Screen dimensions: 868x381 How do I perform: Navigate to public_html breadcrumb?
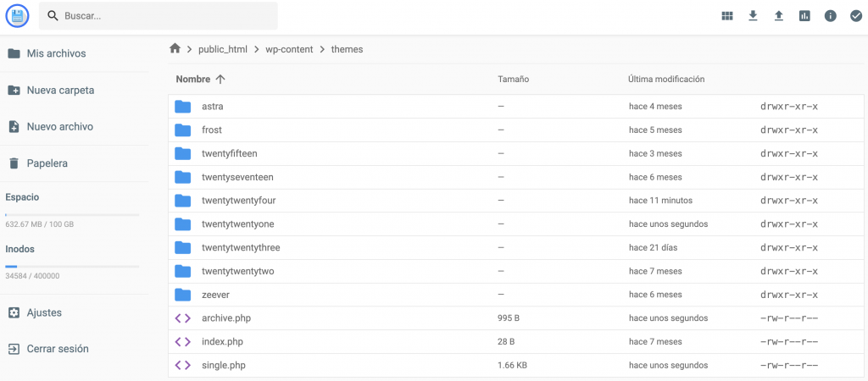pos(222,49)
